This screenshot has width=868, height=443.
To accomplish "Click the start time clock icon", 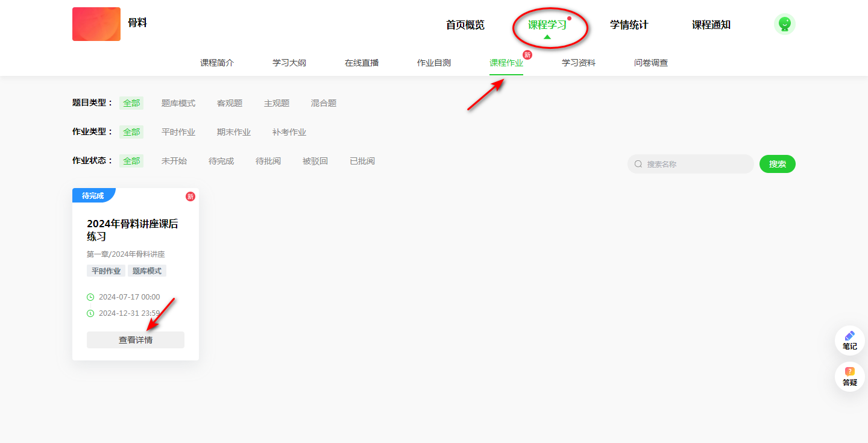I will click(90, 297).
